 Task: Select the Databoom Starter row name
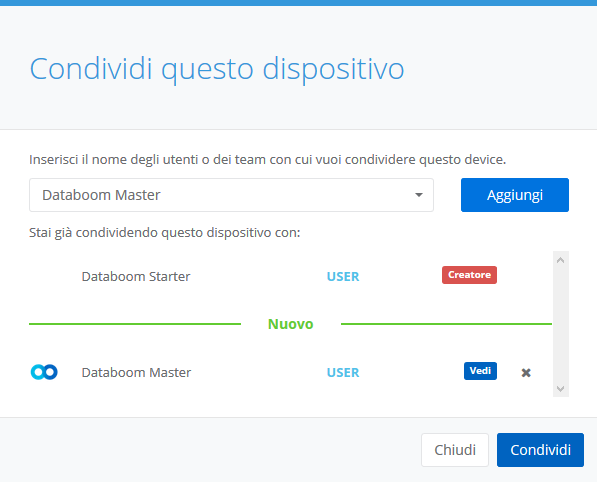coord(136,276)
